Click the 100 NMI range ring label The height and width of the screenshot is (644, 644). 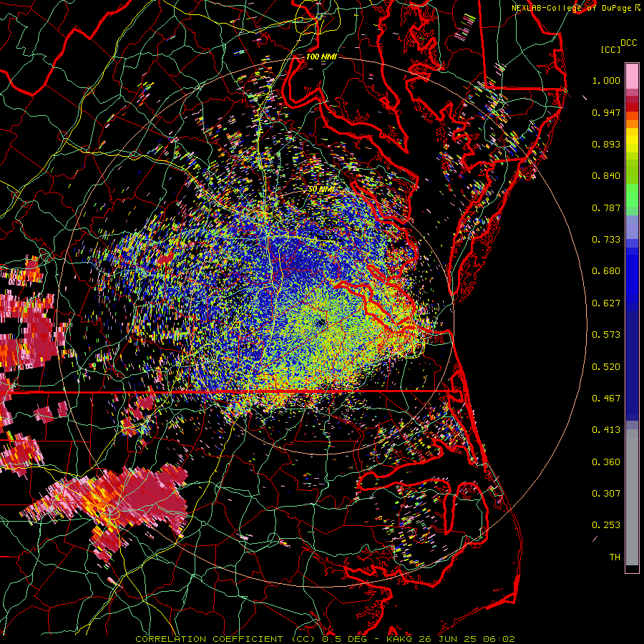tap(321, 57)
